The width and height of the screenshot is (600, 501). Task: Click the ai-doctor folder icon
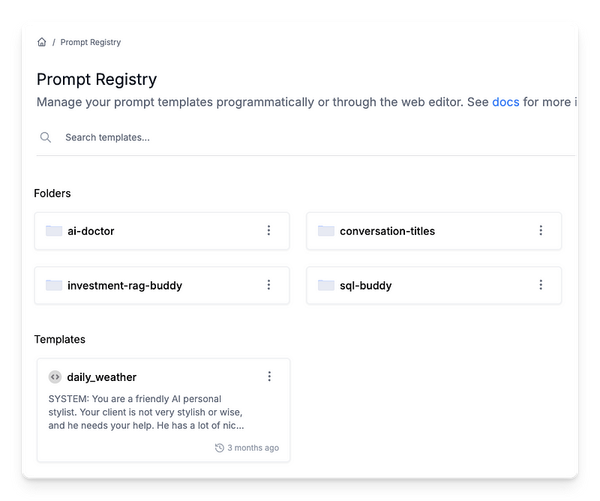[54, 231]
